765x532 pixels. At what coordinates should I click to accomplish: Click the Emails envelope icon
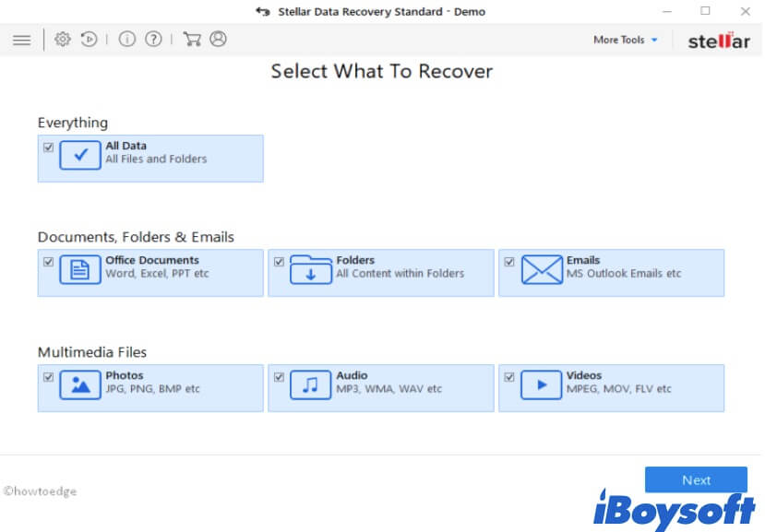pos(541,269)
